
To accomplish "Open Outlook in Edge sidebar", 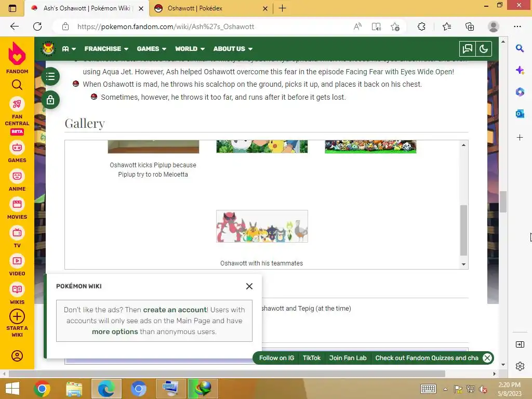I will (520, 114).
